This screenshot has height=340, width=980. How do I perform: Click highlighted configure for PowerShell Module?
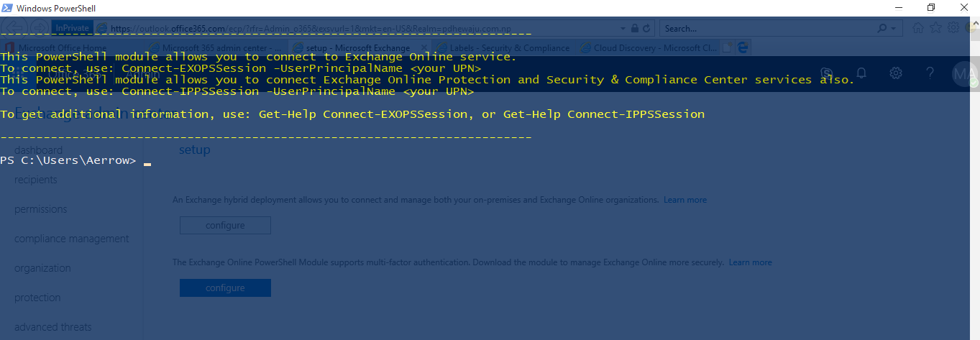225,288
